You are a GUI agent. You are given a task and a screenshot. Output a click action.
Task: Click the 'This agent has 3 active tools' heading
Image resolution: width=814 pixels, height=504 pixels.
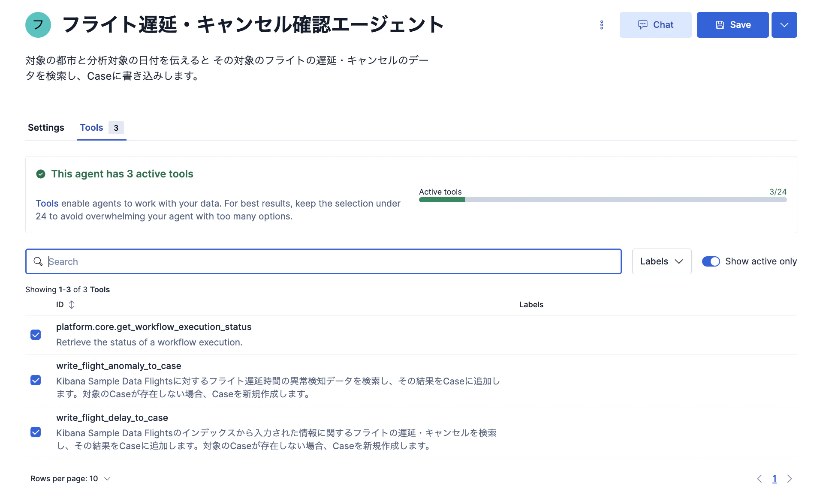(122, 174)
